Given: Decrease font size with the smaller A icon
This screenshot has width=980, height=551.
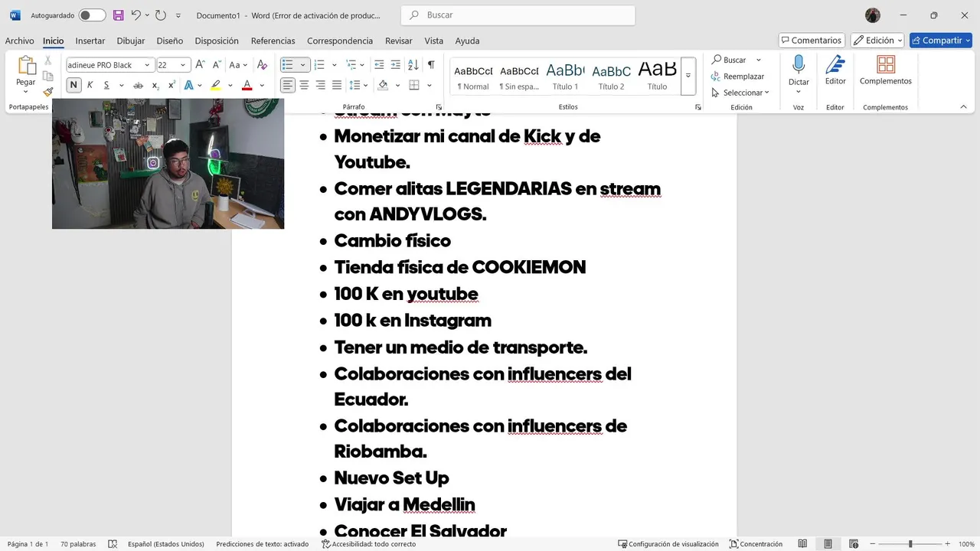Looking at the screenshot, I should pyautogui.click(x=216, y=65).
